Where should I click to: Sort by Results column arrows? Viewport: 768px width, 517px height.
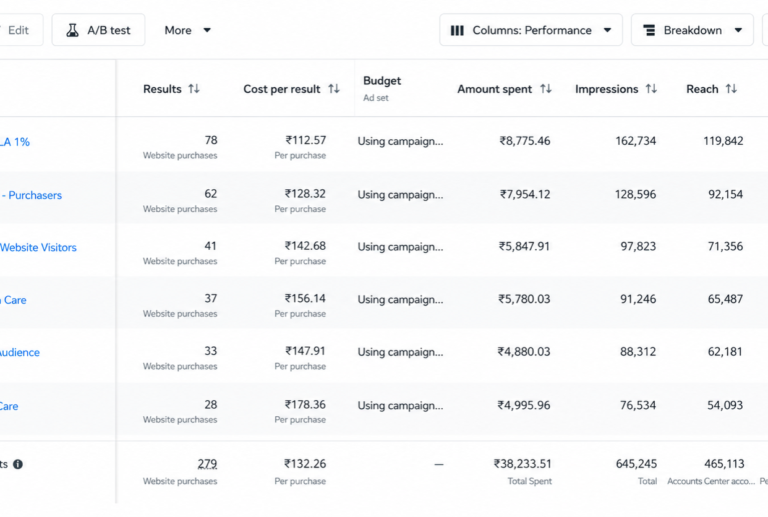click(x=194, y=89)
